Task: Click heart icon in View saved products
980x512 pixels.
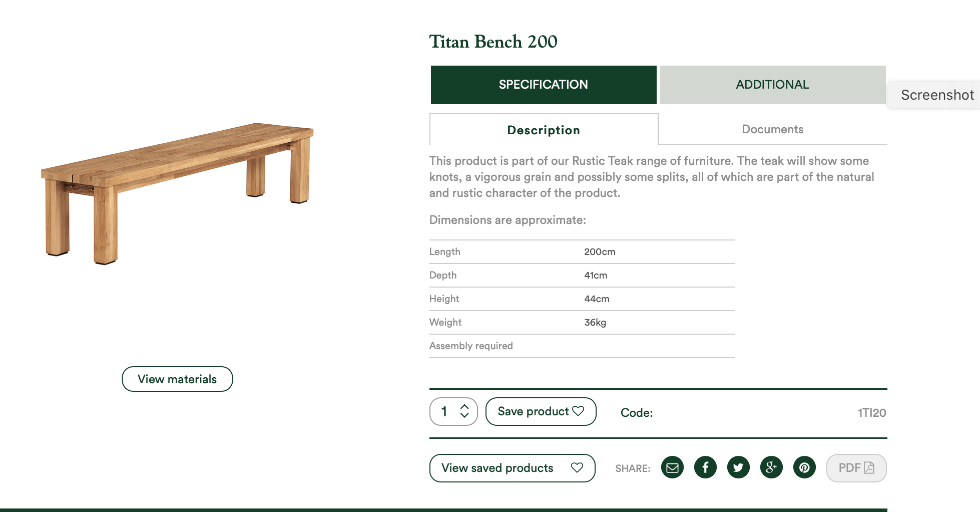Action: click(x=577, y=467)
